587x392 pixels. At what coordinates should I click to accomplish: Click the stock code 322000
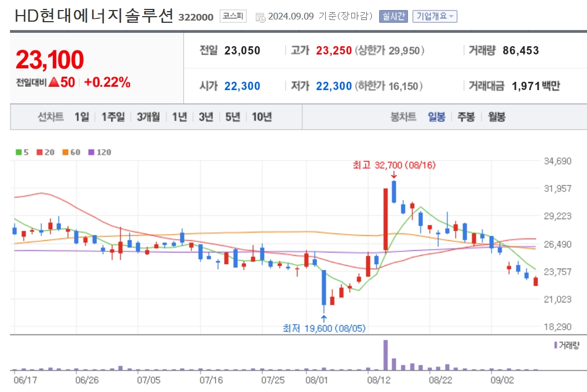196,17
